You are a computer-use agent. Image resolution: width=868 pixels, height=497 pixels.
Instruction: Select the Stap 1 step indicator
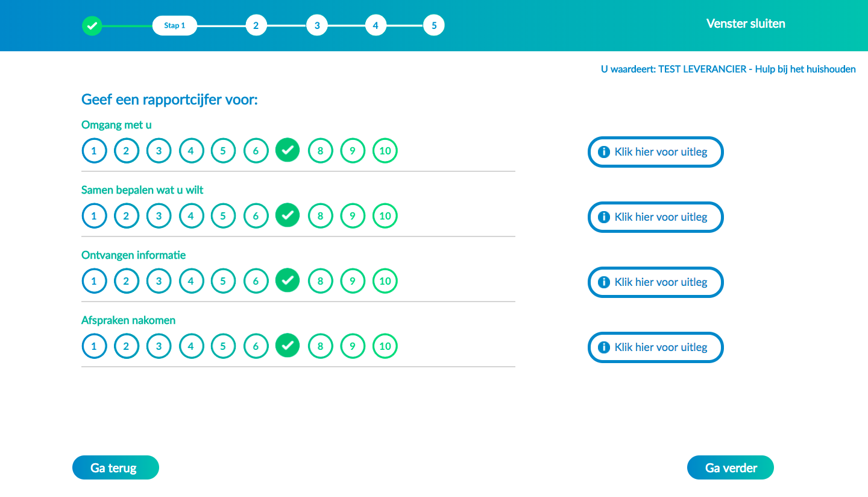[175, 25]
